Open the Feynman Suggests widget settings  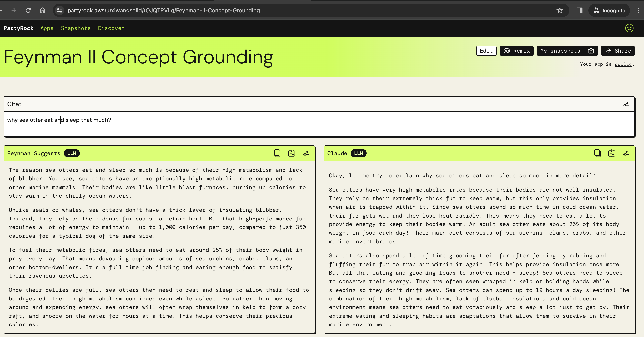tap(306, 153)
